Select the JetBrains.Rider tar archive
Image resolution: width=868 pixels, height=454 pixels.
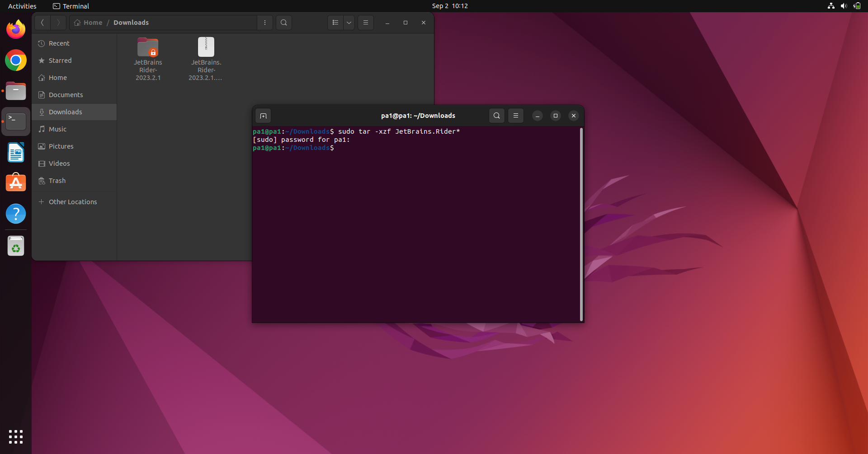[206, 47]
